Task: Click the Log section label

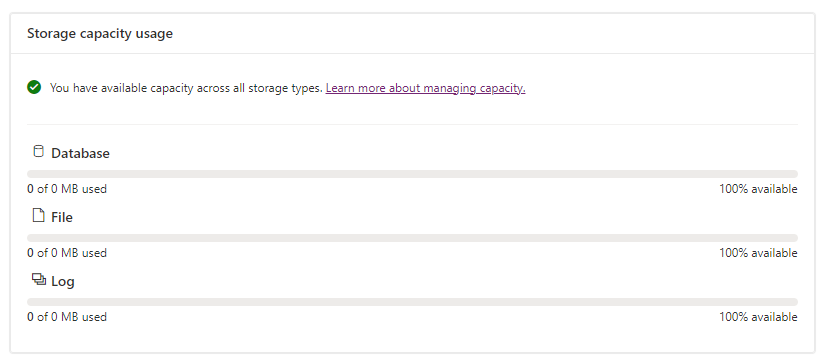Action: 63,281
